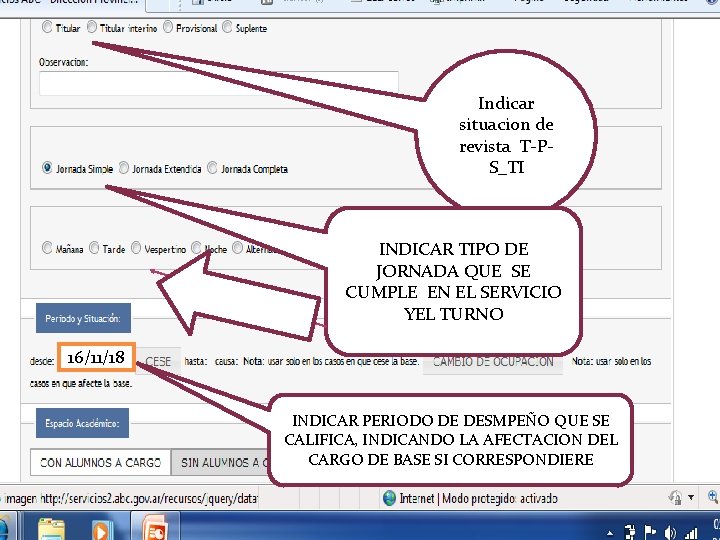Switch to the SIN ALUMNOS tab

[x=219, y=462]
